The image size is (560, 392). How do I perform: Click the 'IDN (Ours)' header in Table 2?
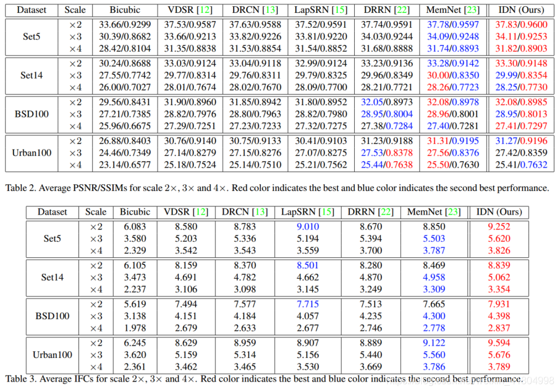pyautogui.click(x=521, y=10)
